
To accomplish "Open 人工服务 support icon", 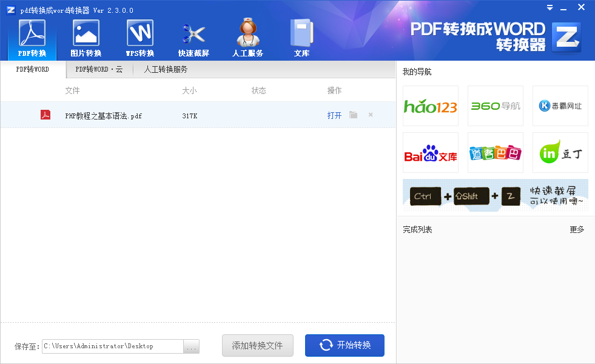I will (247, 38).
